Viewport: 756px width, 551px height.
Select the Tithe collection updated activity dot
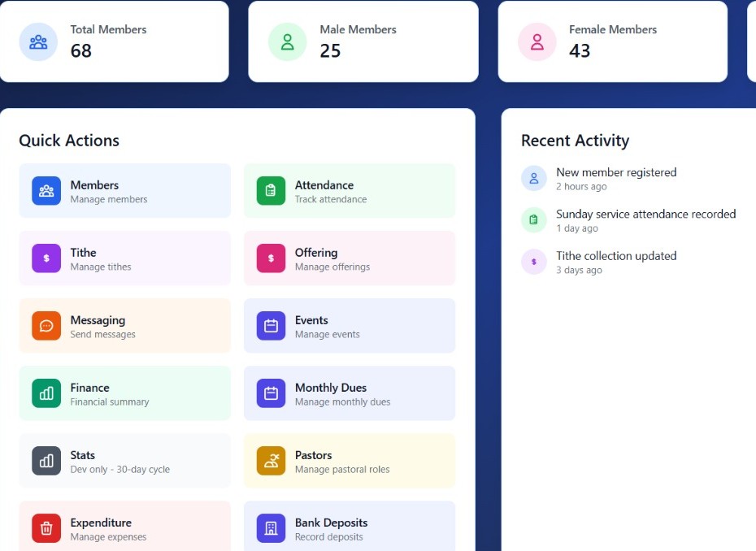coord(533,262)
